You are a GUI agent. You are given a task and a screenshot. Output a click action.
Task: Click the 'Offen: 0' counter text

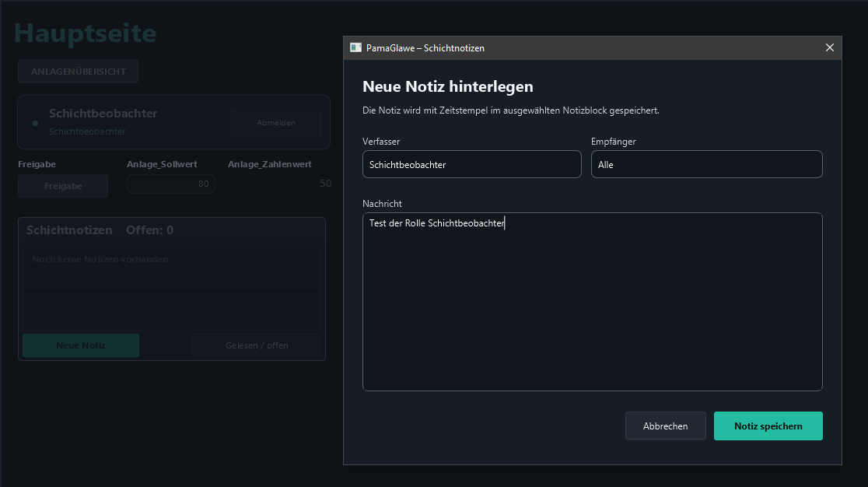point(149,230)
